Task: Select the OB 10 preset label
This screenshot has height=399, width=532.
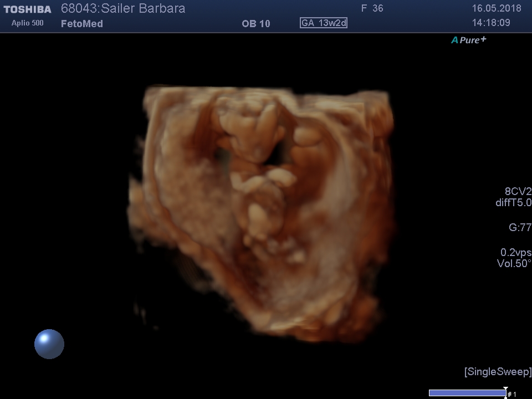Action: [x=256, y=24]
